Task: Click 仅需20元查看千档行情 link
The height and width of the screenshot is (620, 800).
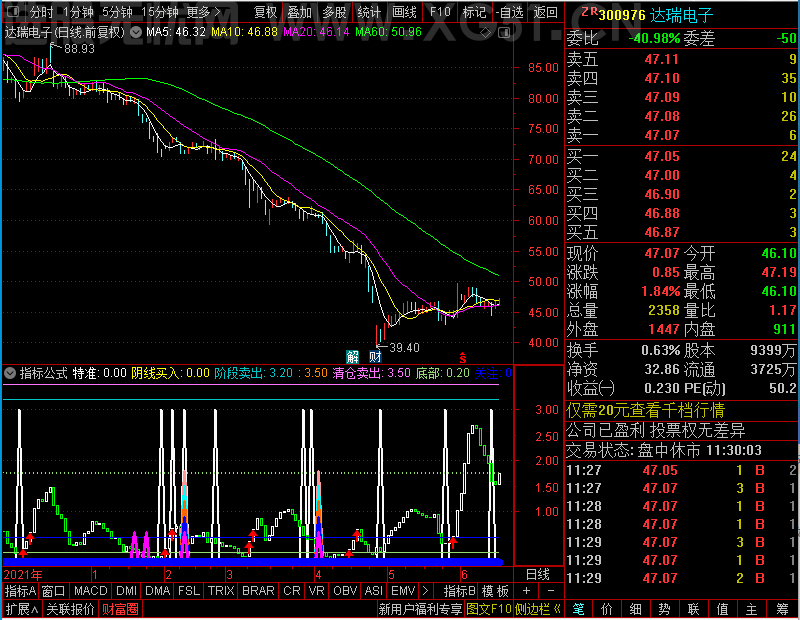Action: (x=646, y=410)
